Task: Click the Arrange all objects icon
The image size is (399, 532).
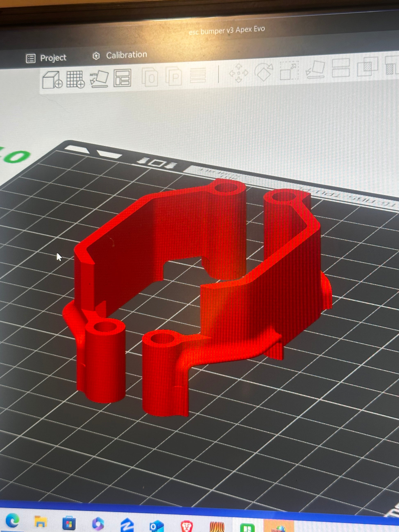Action: 122,78
